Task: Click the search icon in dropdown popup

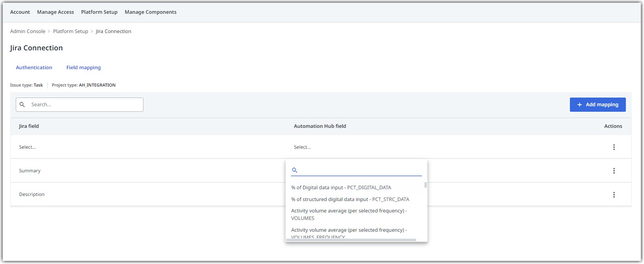Action: tap(294, 170)
